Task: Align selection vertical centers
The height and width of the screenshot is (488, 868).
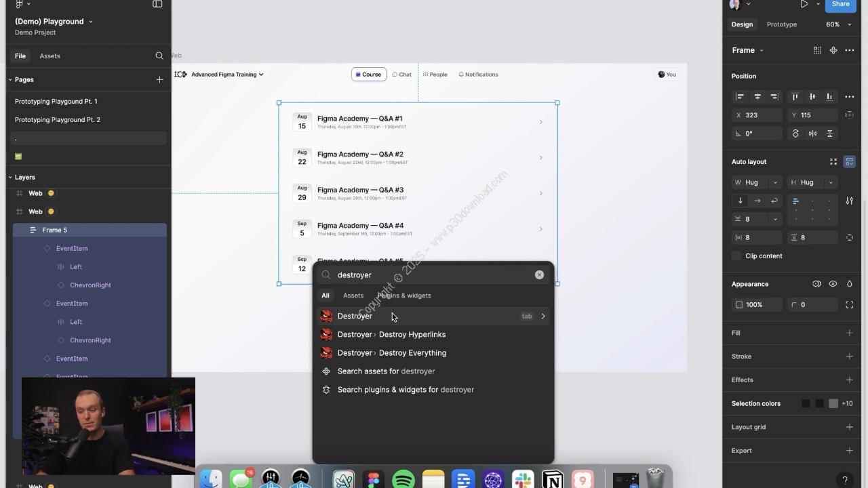Action: pyautogui.click(x=812, y=96)
